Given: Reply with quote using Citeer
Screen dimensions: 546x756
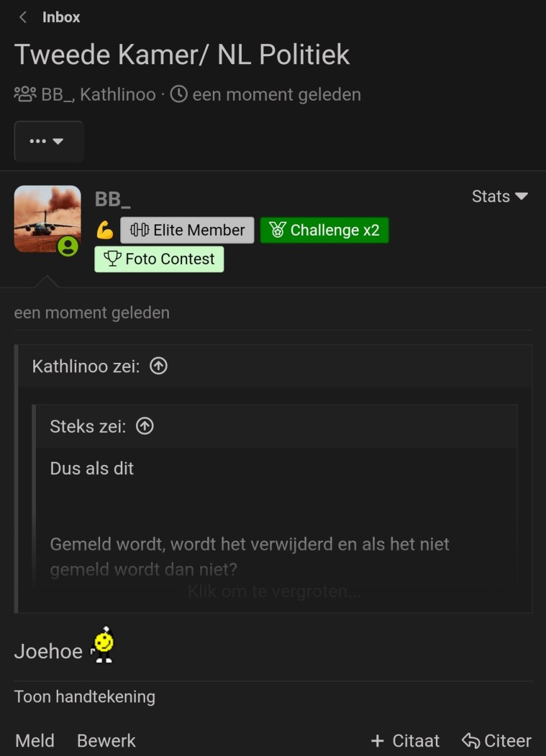Looking at the screenshot, I should [x=496, y=741].
